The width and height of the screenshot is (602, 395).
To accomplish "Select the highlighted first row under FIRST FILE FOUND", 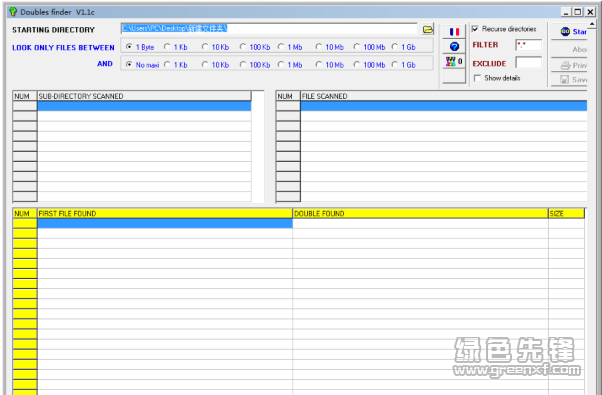I will [x=165, y=223].
